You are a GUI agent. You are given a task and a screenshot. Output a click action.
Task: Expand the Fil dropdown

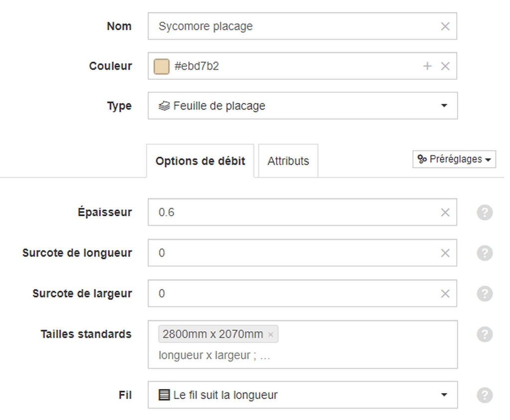(x=302, y=395)
